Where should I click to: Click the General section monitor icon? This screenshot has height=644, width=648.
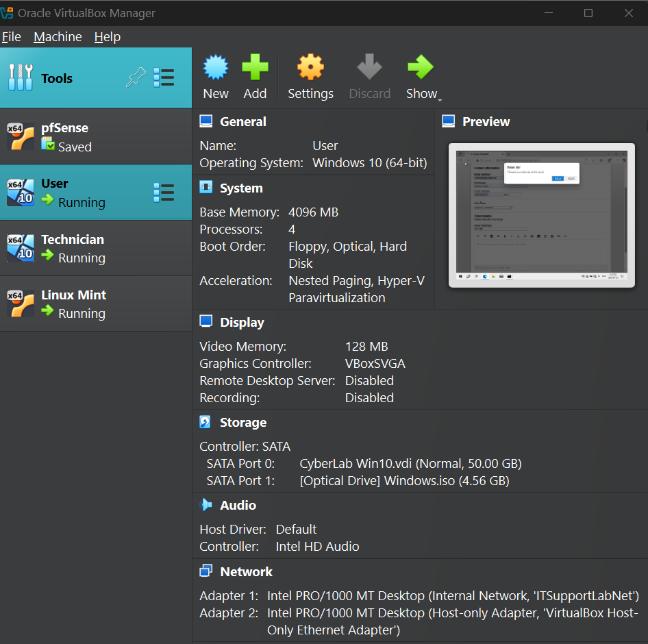(205, 121)
